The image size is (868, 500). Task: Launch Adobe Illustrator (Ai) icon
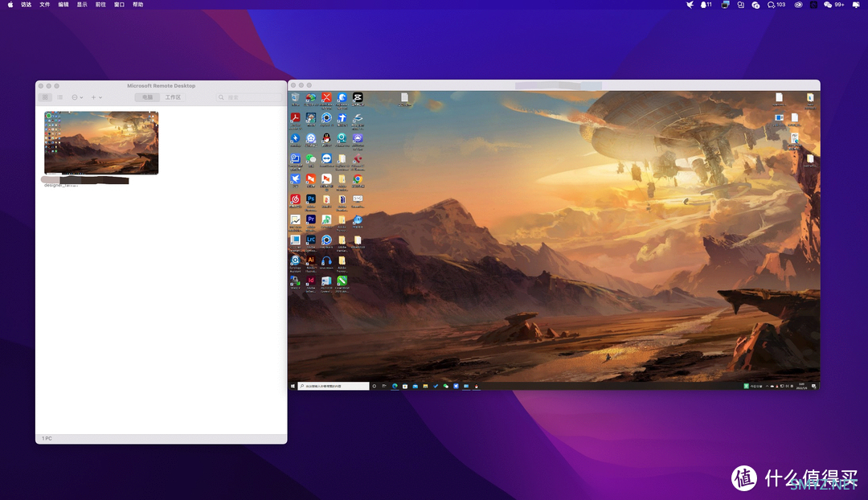tap(311, 260)
